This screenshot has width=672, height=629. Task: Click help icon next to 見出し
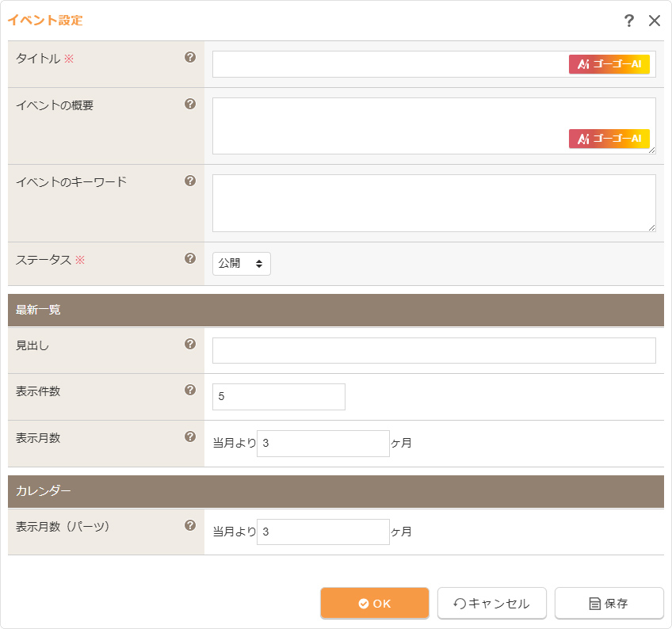coord(190,344)
